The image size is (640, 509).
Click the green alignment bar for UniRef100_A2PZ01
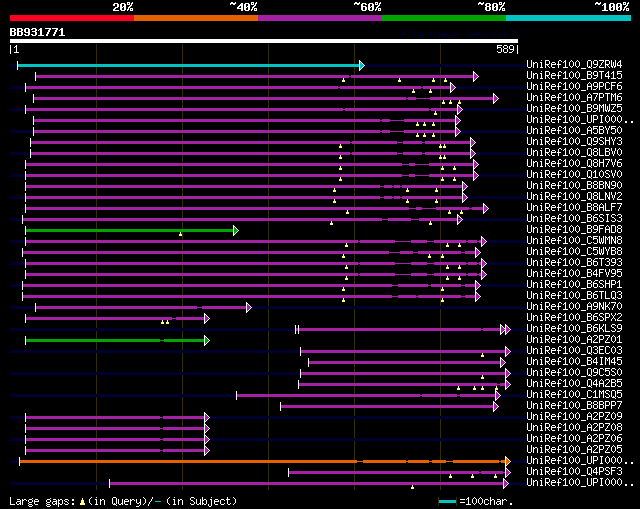click(115, 340)
